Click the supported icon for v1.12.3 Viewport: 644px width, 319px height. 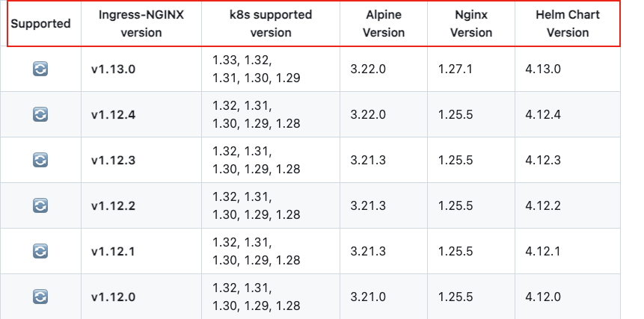(40, 160)
